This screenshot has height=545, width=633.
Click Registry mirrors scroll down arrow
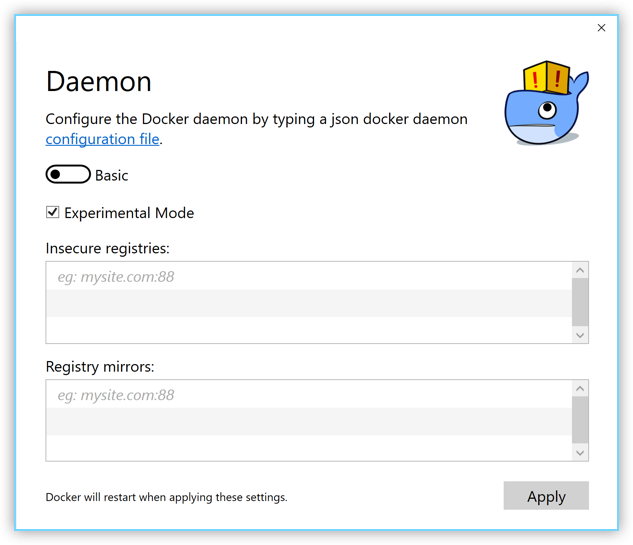[580, 453]
